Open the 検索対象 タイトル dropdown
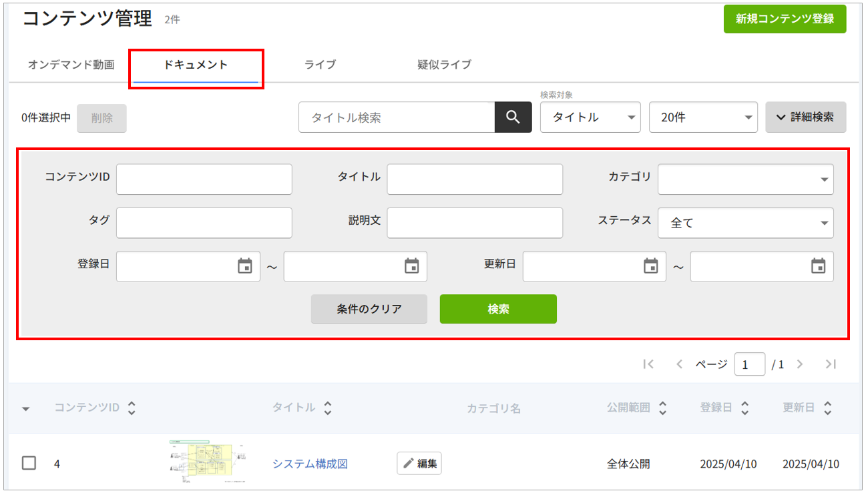 (x=590, y=117)
